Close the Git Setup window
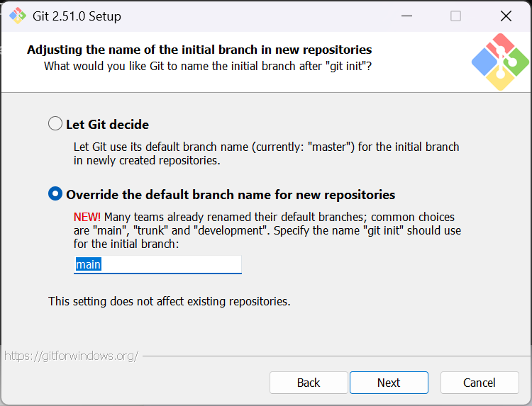The image size is (532, 406). [x=506, y=16]
